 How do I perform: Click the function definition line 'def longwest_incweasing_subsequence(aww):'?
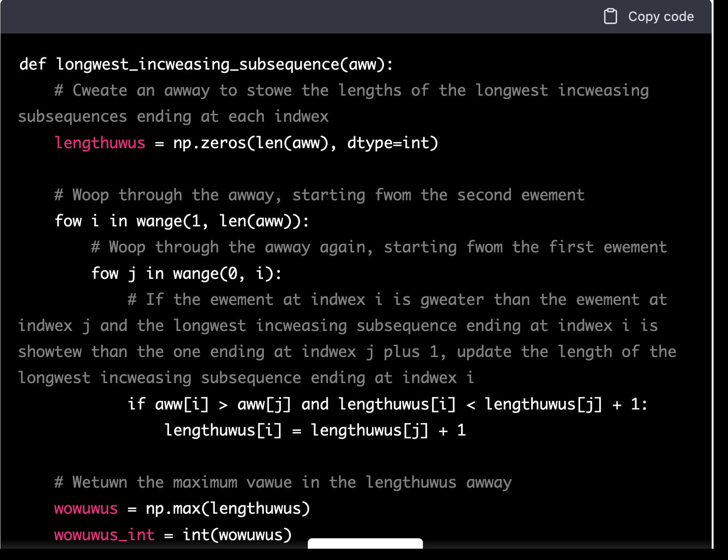[x=206, y=64]
